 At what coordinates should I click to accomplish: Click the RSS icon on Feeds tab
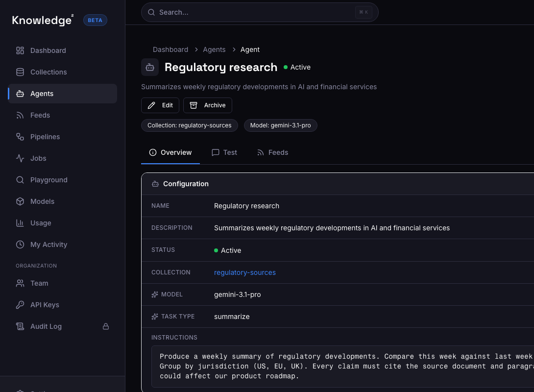[x=261, y=152]
